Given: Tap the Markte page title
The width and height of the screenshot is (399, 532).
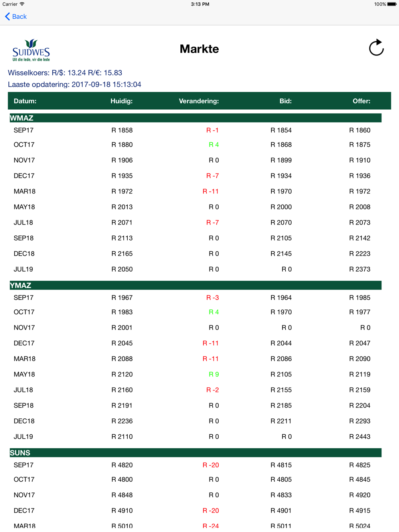Looking at the screenshot, I should [x=199, y=49].
